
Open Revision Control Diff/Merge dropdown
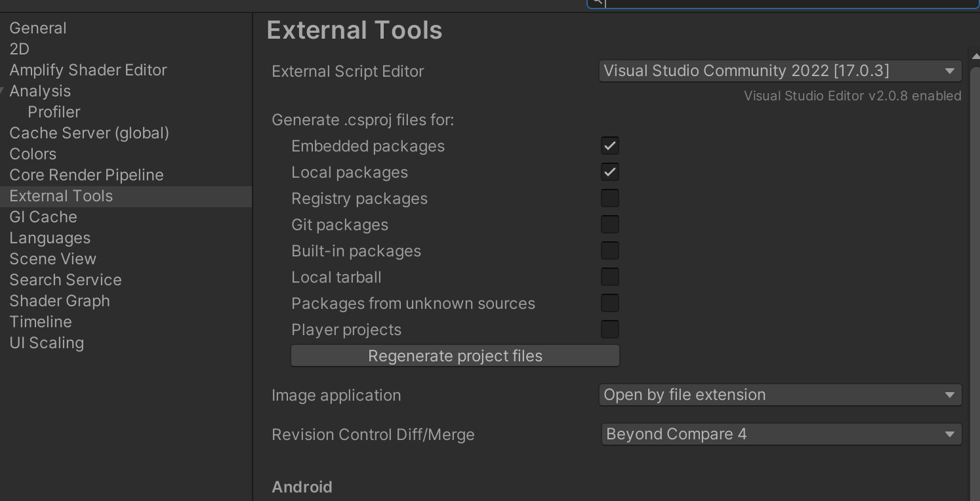pos(781,434)
